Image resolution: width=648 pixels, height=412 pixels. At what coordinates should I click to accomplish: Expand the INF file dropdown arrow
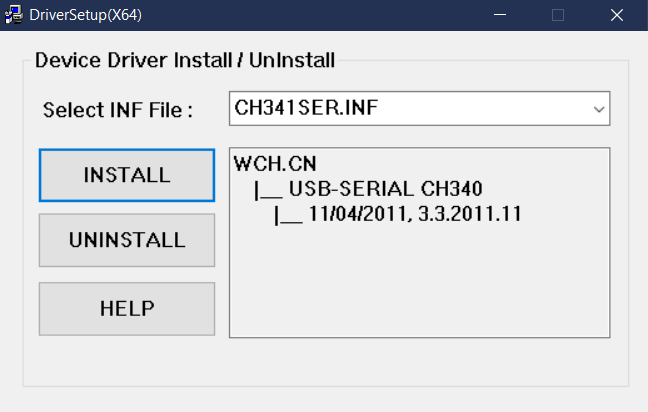tap(599, 110)
